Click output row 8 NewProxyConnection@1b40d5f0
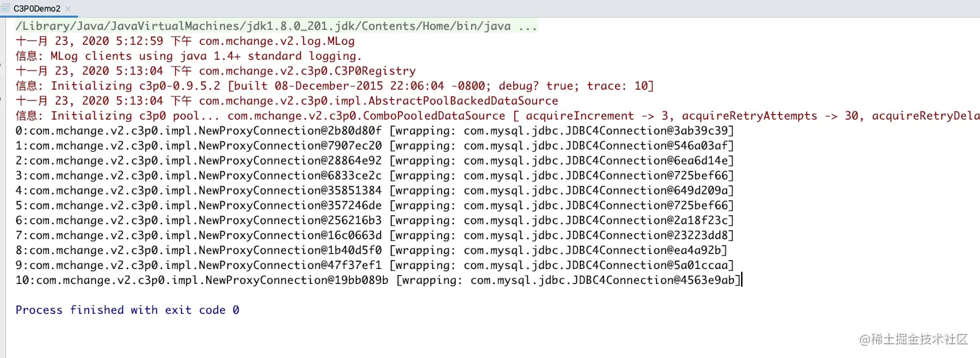 pyautogui.click(x=371, y=250)
